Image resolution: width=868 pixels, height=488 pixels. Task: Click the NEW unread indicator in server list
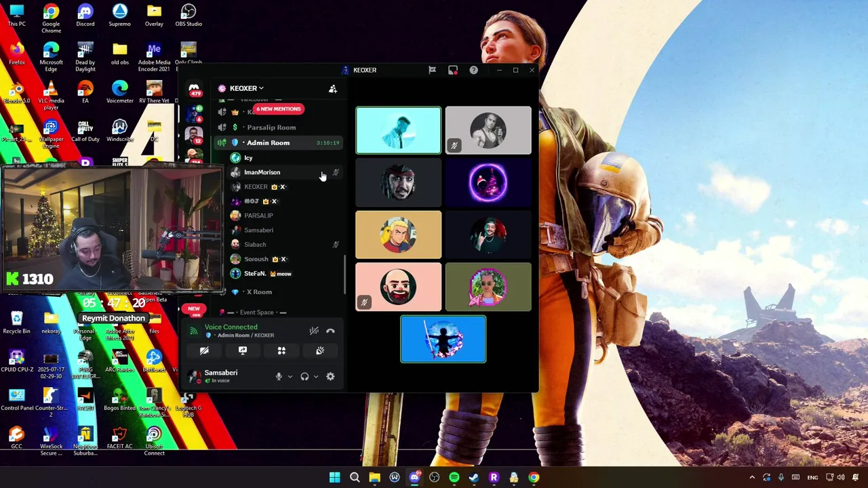tap(194, 309)
